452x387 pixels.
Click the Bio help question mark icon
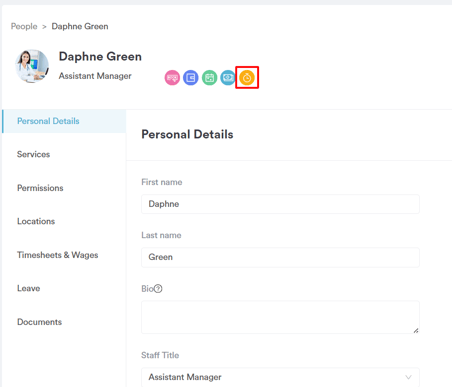tap(158, 289)
